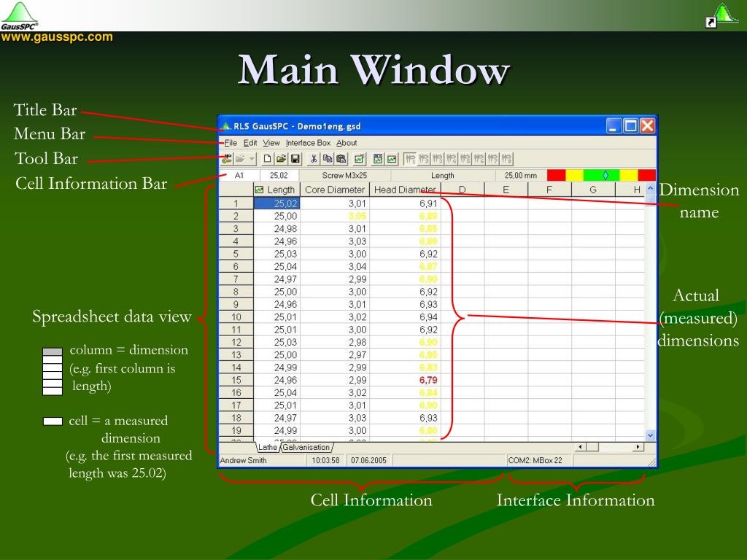Click the horizontal scrollbar right arrow
This screenshot has width=747, height=560.
coord(638,447)
